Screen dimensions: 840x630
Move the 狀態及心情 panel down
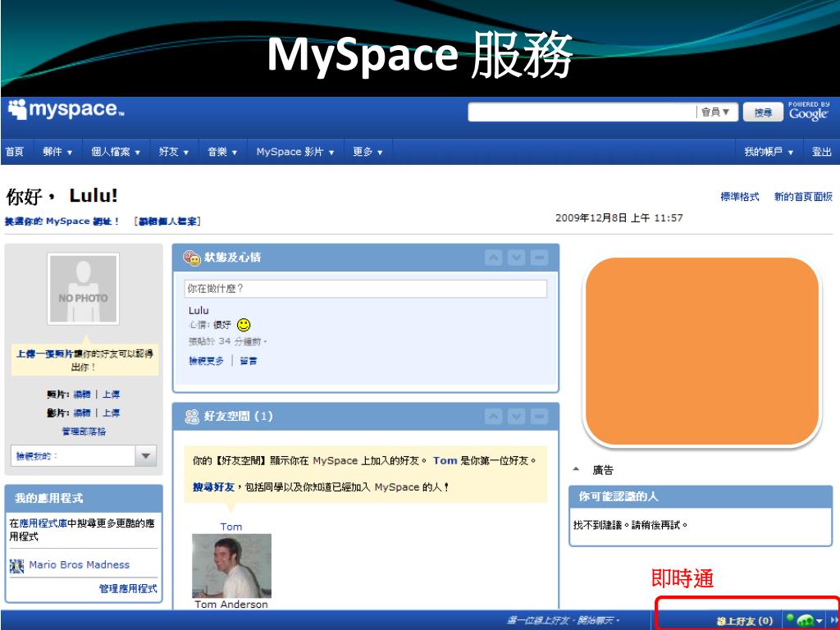tap(517, 258)
